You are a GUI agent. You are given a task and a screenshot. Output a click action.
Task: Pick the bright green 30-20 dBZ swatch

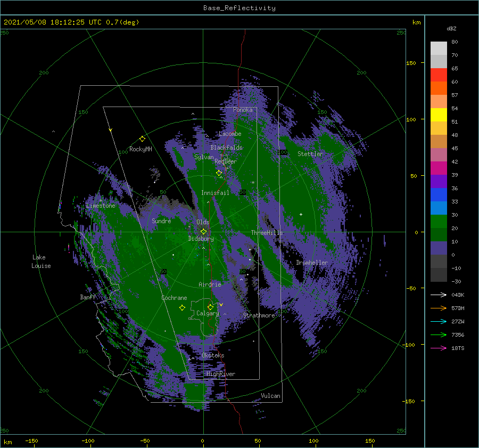[x=439, y=222]
